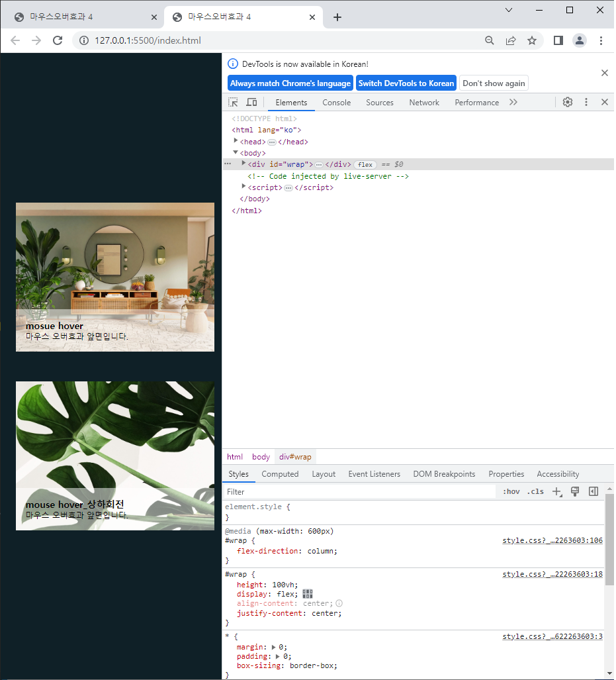Toggle the flex badge overlay
This screenshot has height=680, width=616.
coord(365,164)
